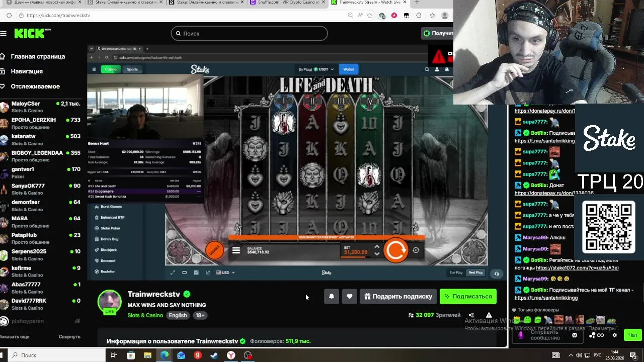Click stake1072.com link in chat
The image size is (644, 362).
577,268
